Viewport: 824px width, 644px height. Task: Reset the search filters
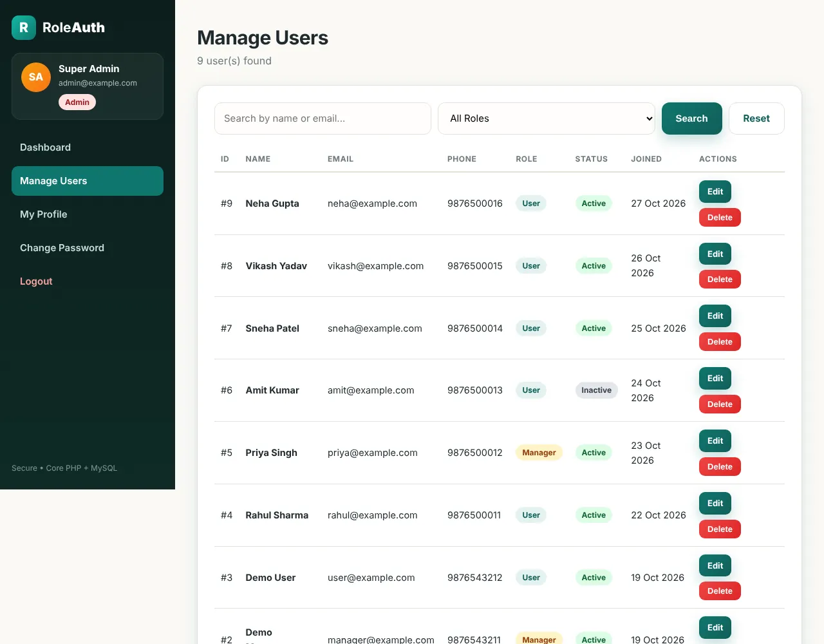(x=756, y=118)
